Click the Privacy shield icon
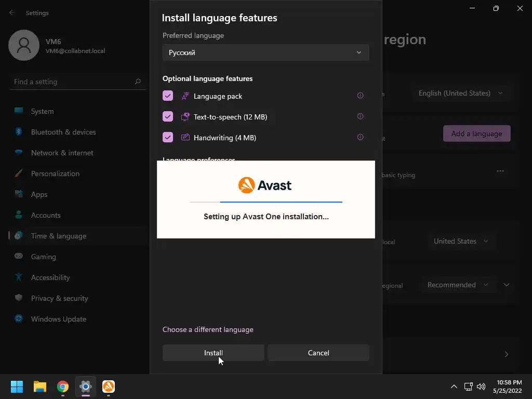The image size is (532, 399). pyautogui.click(x=19, y=298)
